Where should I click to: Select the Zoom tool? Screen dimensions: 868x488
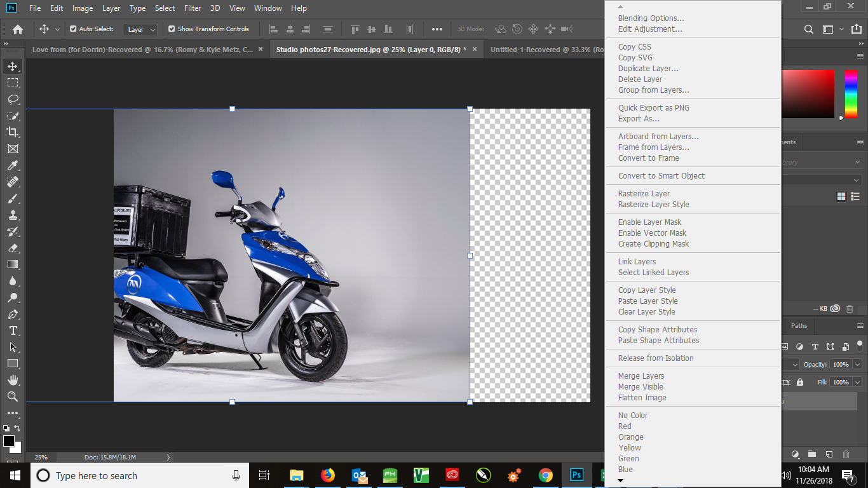(13, 396)
